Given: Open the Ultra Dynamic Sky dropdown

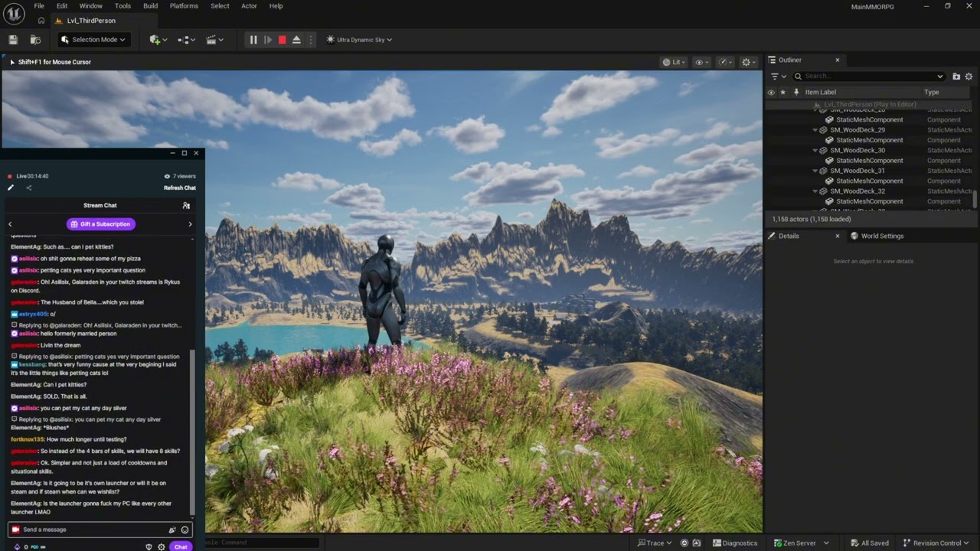Looking at the screenshot, I should click(x=359, y=40).
